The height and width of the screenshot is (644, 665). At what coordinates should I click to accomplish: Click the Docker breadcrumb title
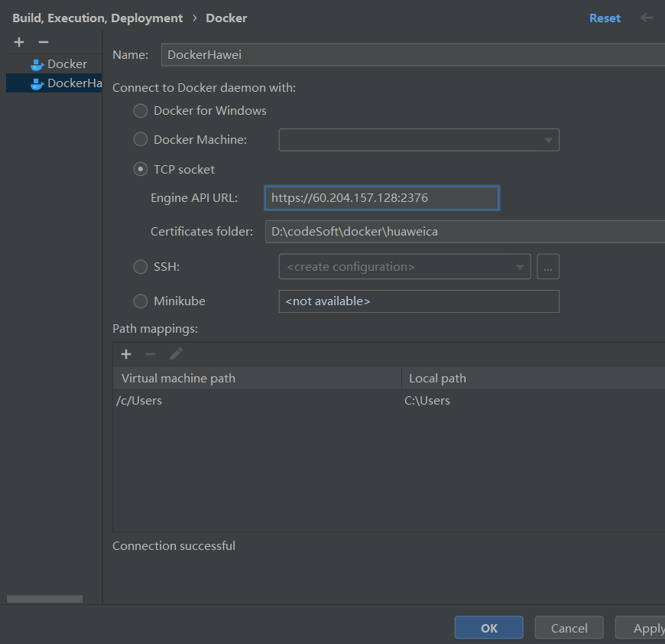pyautogui.click(x=226, y=18)
